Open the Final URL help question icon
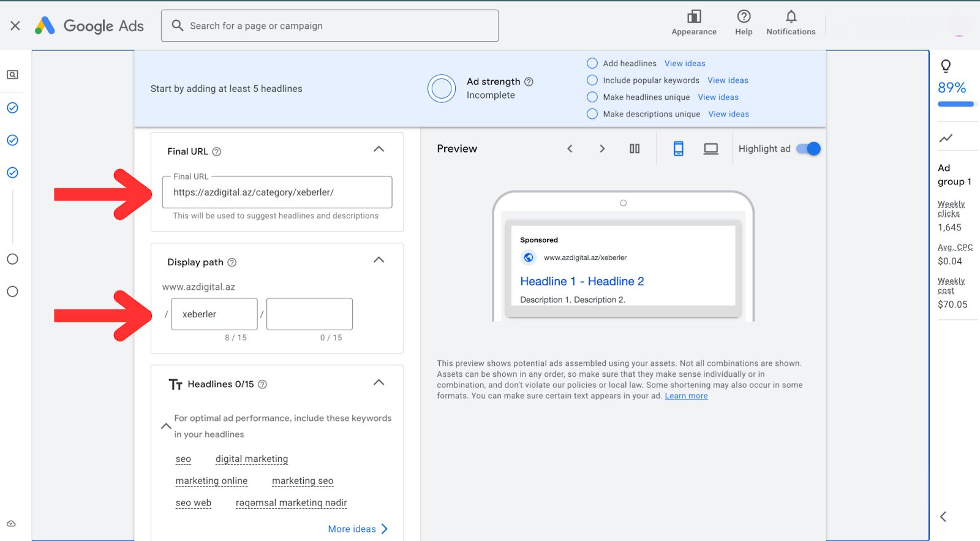 217,152
